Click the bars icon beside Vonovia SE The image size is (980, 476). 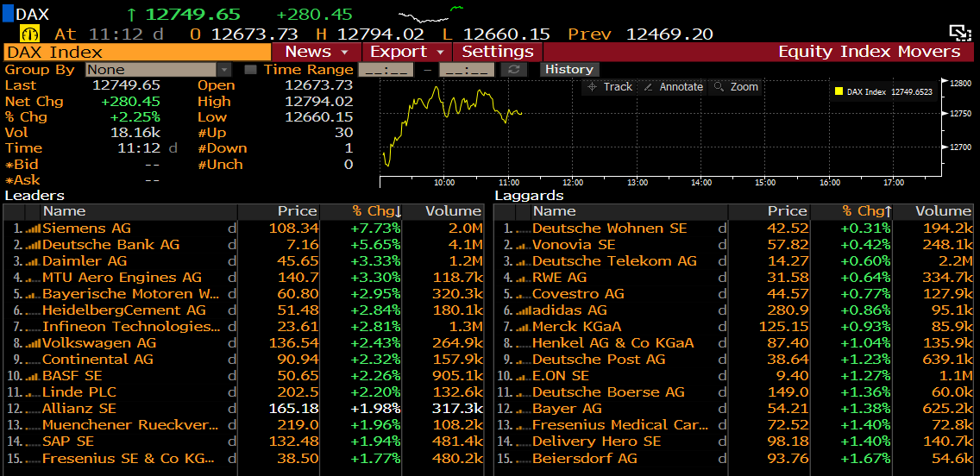(523, 245)
